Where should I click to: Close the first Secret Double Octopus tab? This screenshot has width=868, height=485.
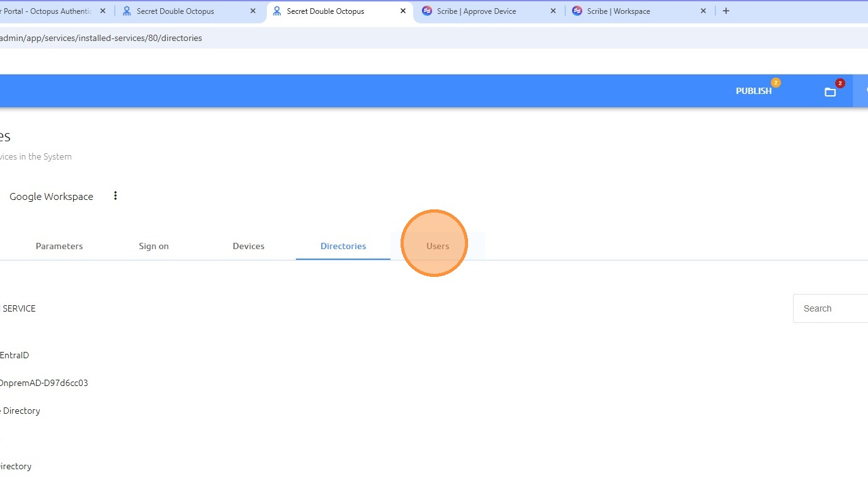tap(253, 11)
